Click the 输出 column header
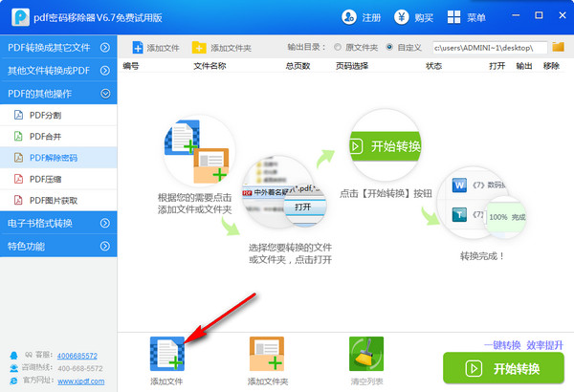This screenshot has width=574, height=392. (524, 66)
